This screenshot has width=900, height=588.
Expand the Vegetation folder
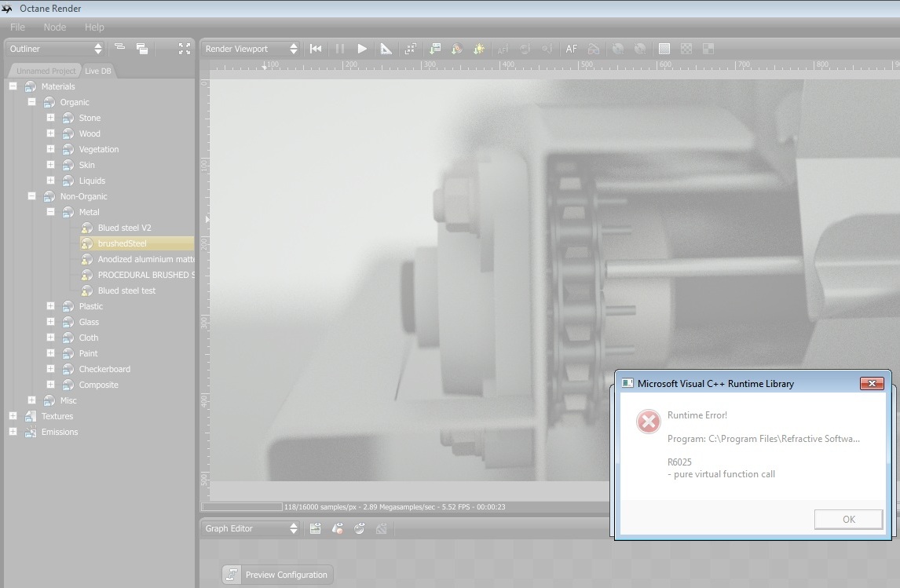click(x=50, y=148)
